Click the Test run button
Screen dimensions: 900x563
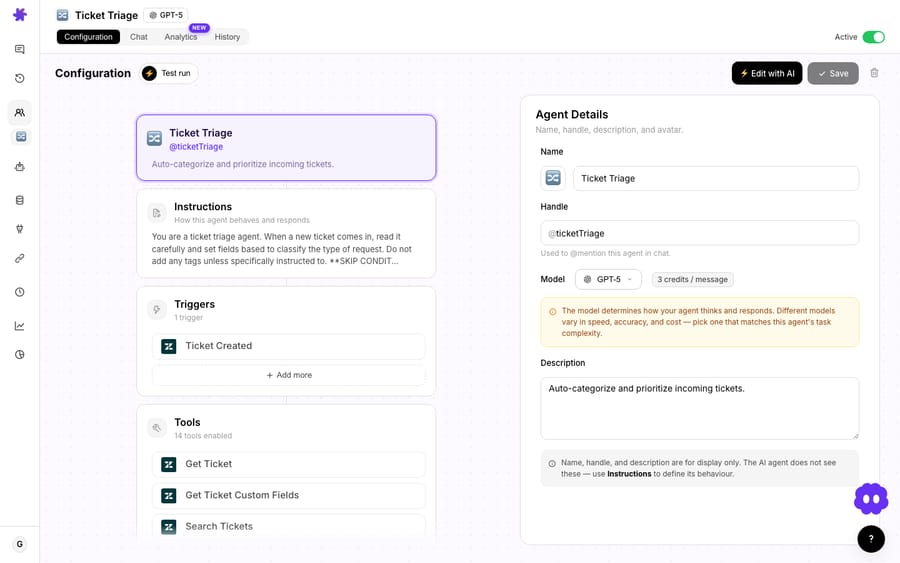click(169, 73)
